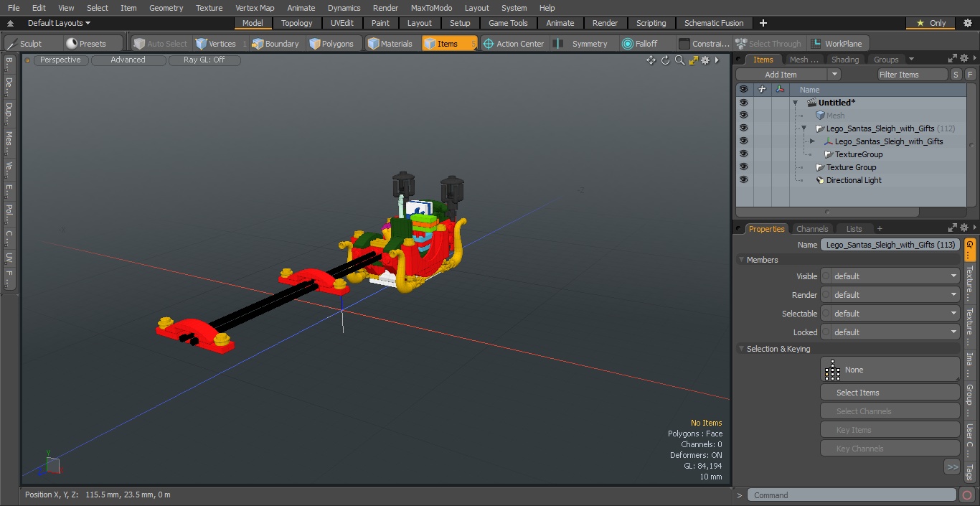Open the Action Center options
The image size is (980, 506).
pos(513,44)
